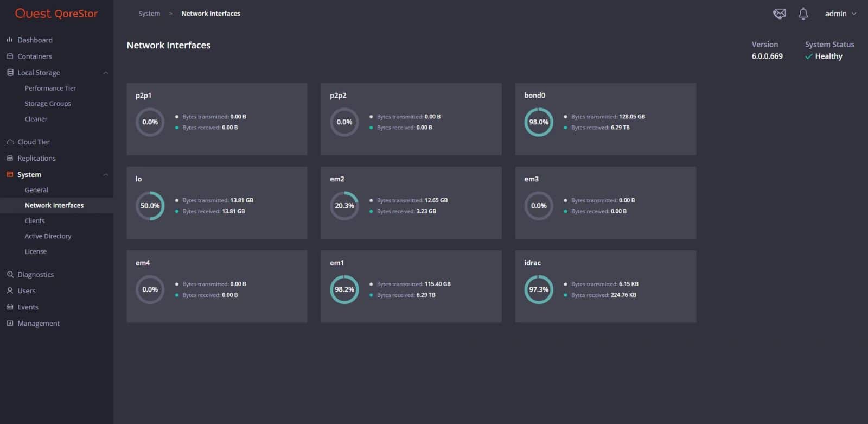868x424 pixels.
Task: Click the Users person icon
Action: pos(10,290)
